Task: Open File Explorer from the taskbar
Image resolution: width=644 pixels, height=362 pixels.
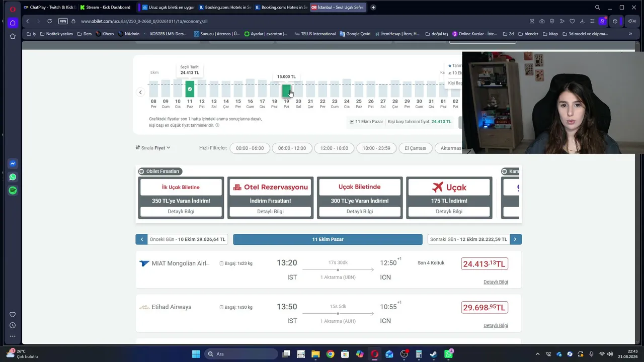Action: 315,354
